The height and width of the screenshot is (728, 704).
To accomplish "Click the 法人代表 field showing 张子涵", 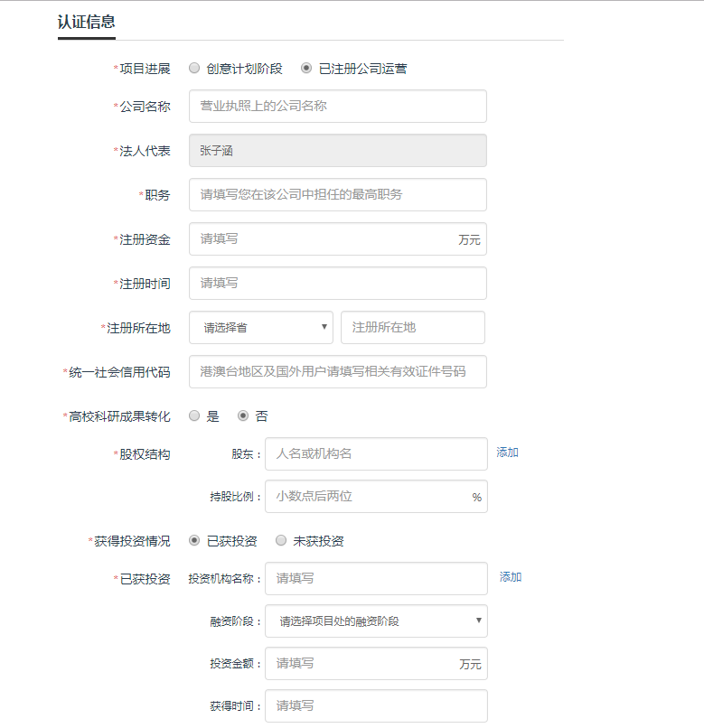I will 337,151.
